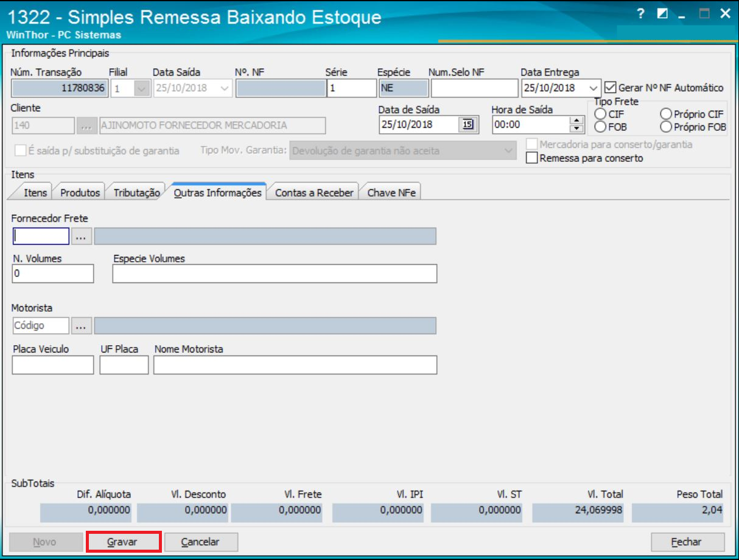Click the Data de Saída date field
This screenshot has height=560, width=739.
(418, 125)
